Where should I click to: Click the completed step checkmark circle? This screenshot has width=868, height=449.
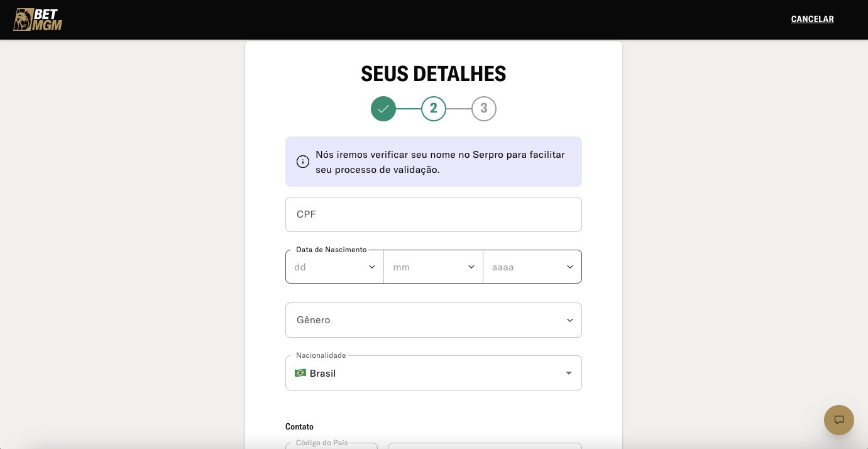pos(383,109)
